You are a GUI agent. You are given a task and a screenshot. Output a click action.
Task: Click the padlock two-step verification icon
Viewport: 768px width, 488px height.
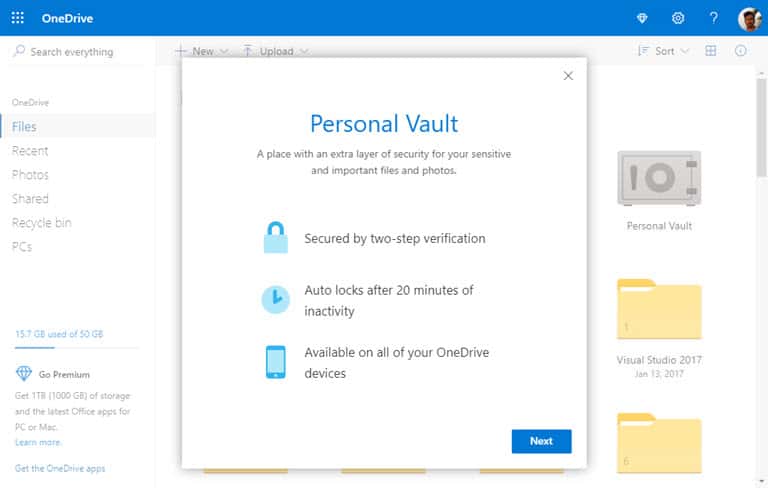coord(276,237)
